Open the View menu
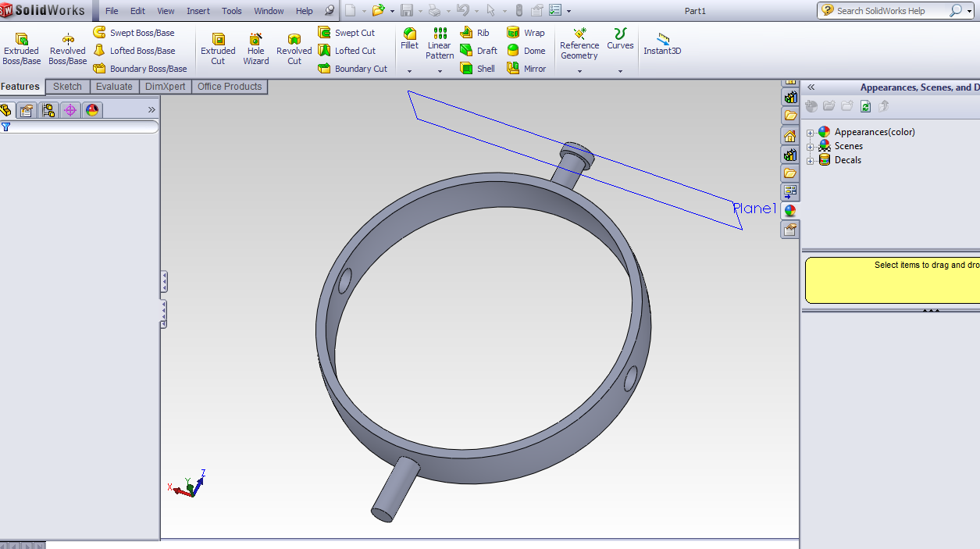Image resolution: width=980 pixels, height=549 pixels. point(166,11)
